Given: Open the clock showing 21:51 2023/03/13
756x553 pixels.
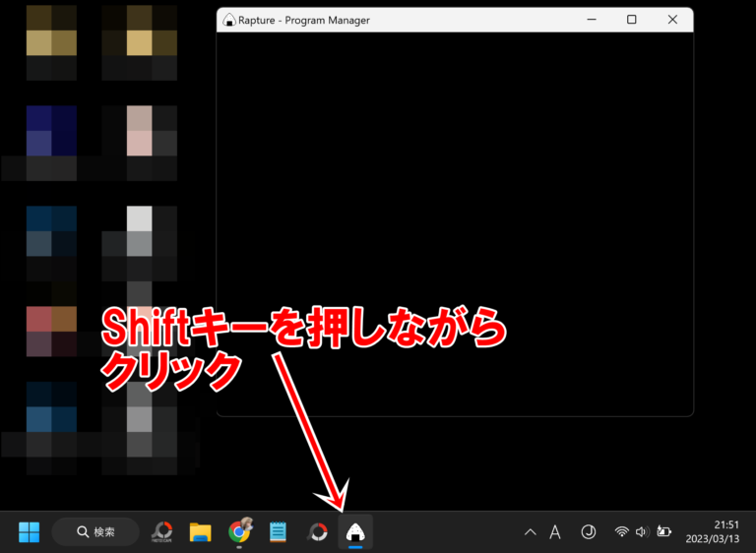Looking at the screenshot, I should (x=712, y=531).
